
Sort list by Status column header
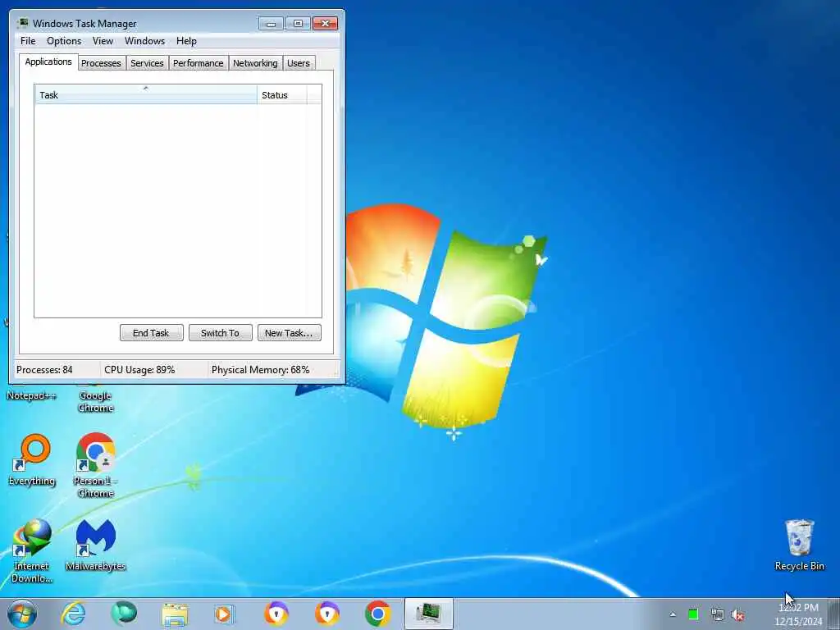[x=282, y=95]
